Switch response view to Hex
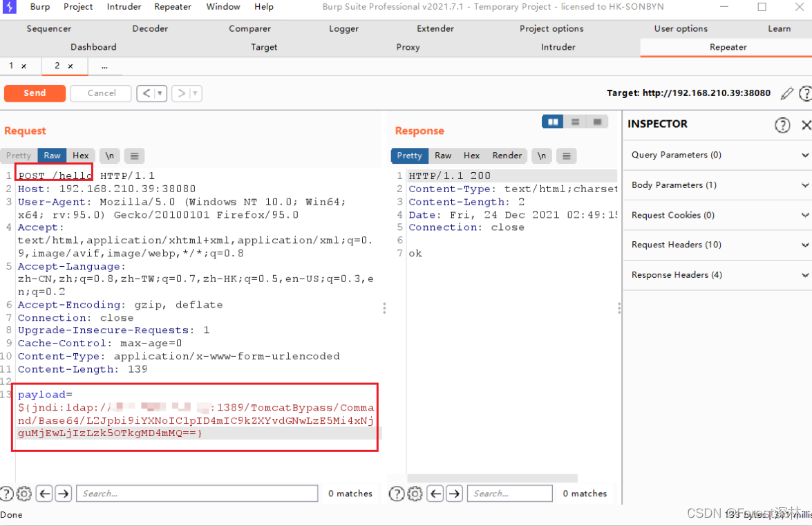Viewport: 812px width, 526px height. tap(471, 156)
